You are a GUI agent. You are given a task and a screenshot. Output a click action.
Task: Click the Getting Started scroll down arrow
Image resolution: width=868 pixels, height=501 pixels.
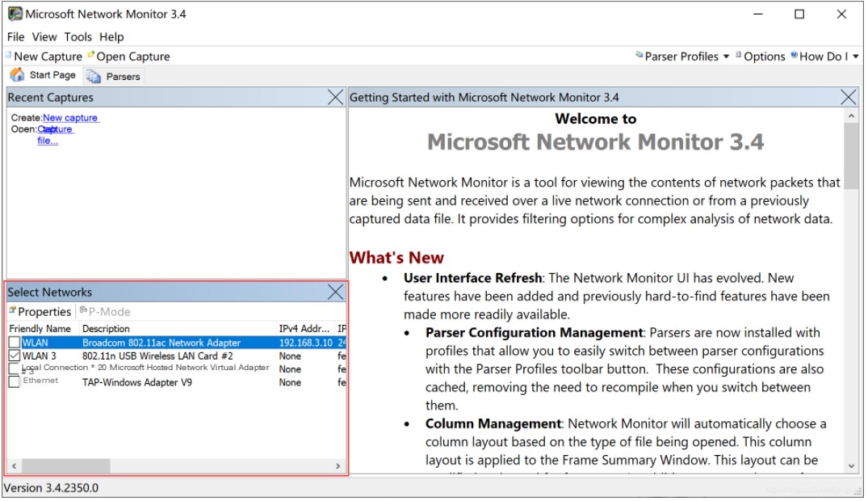(x=853, y=467)
